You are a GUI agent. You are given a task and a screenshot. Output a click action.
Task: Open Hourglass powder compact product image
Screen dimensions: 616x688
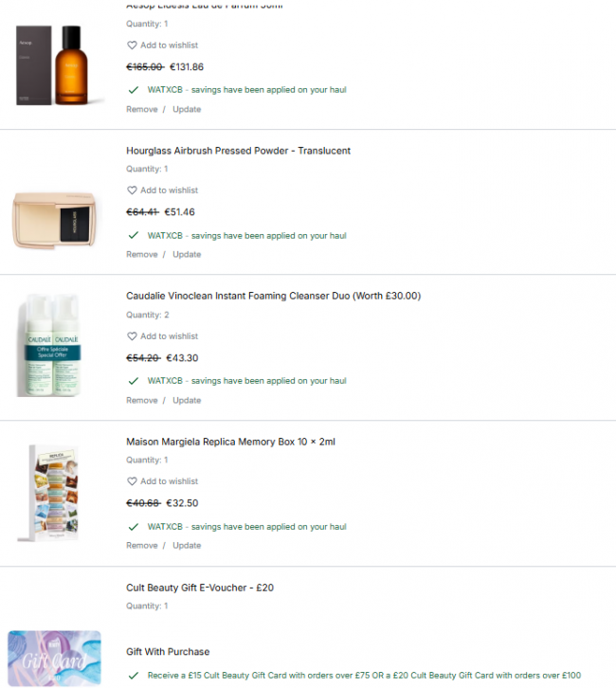click(54, 220)
